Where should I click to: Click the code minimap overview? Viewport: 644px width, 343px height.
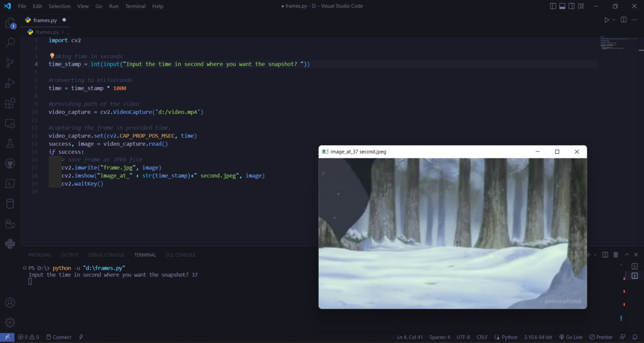[618, 43]
